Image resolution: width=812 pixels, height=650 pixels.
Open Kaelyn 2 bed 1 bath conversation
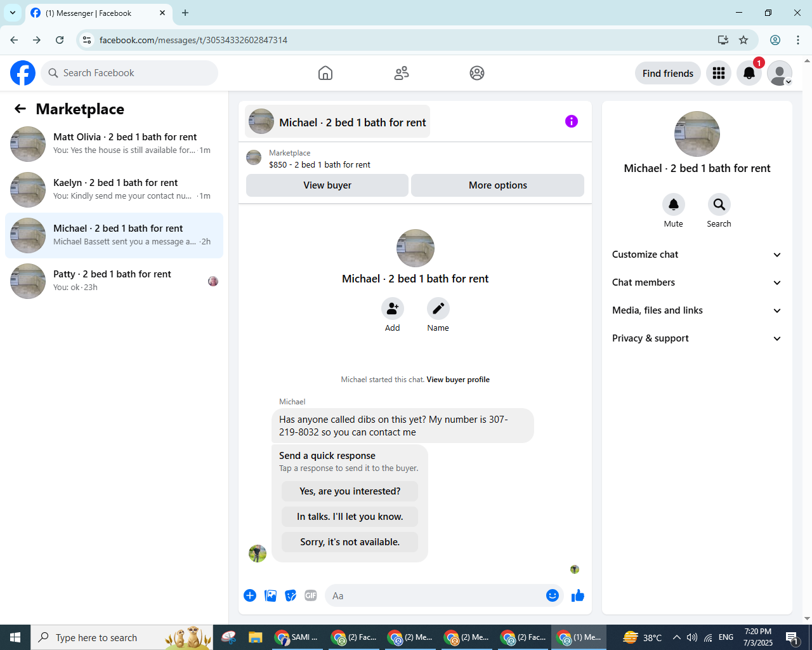pyautogui.click(x=114, y=190)
